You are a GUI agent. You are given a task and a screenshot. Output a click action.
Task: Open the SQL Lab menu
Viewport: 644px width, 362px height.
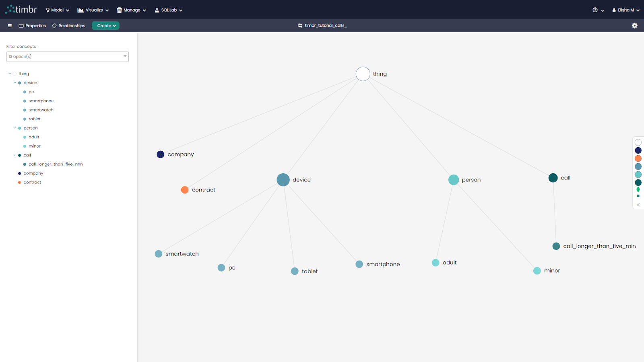tap(169, 10)
